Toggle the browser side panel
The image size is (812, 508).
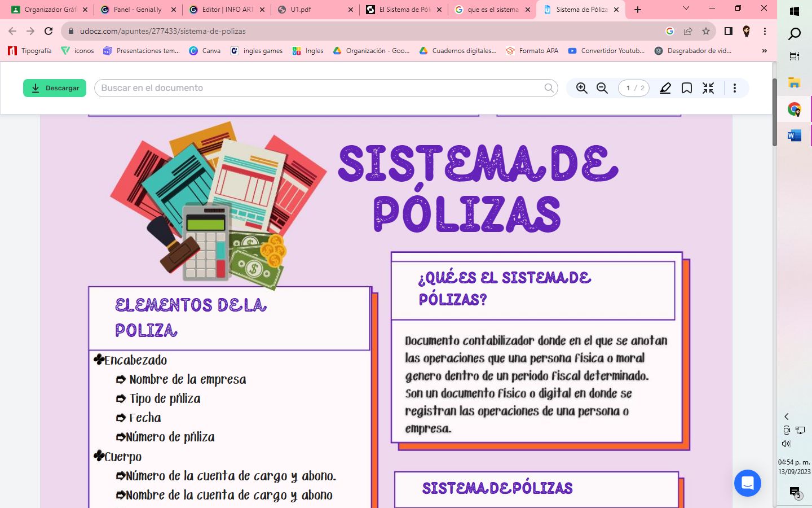coord(729,31)
